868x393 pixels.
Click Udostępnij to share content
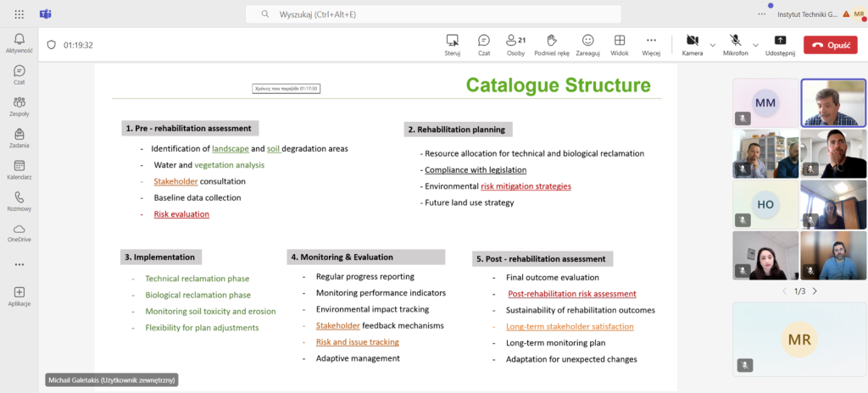tap(780, 45)
